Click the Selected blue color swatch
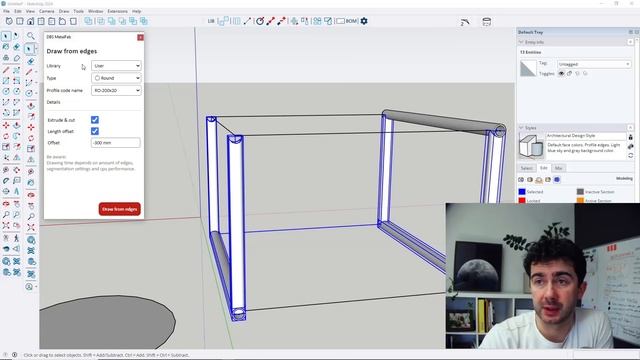The image size is (640, 360). [x=522, y=191]
